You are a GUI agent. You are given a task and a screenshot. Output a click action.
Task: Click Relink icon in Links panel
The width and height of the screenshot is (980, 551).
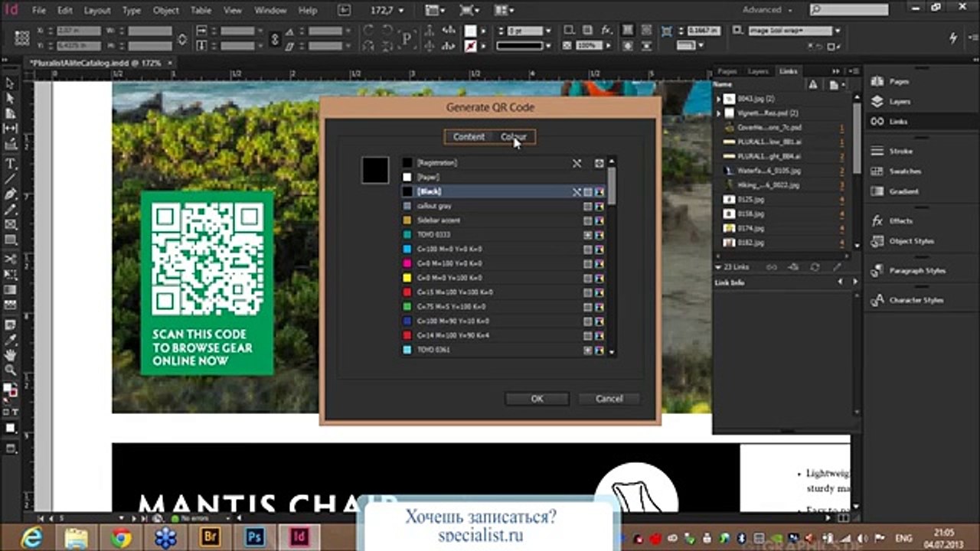pos(771,267)
